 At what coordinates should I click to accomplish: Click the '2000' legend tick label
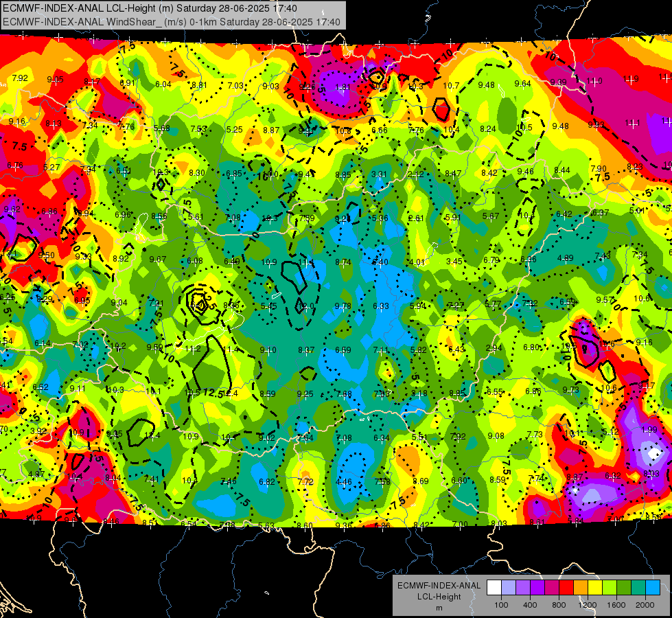[645, 605]
